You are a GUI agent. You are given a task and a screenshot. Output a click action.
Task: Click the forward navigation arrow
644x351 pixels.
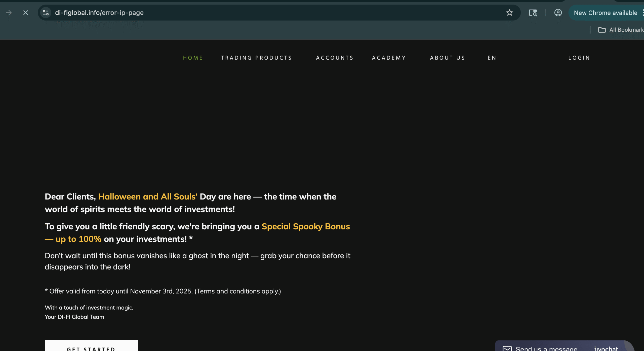point(9,13)
